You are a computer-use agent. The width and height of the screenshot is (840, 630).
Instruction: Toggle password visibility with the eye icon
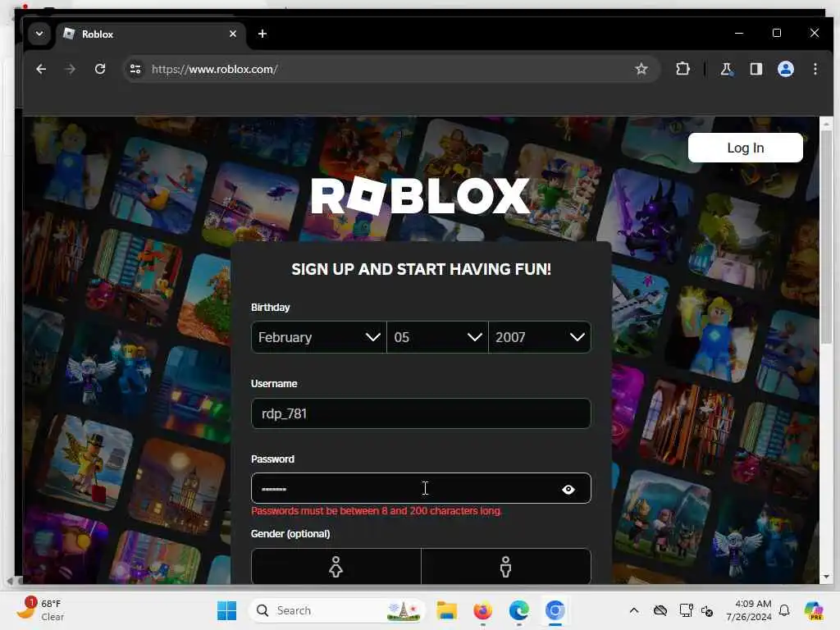pos(568,489)
